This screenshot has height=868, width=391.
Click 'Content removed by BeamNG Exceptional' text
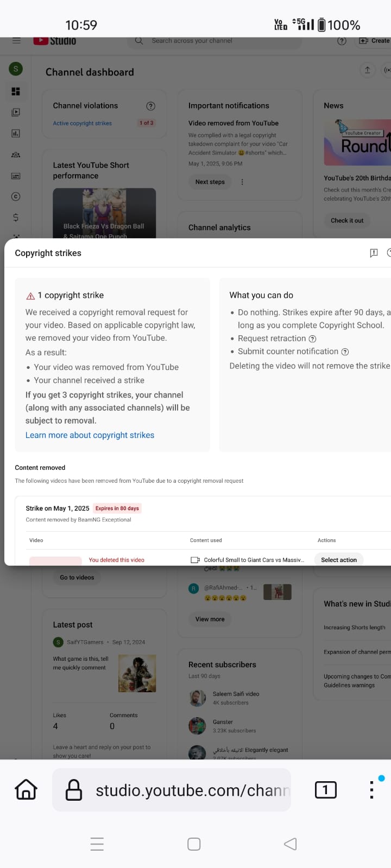[x=78, y=520]
